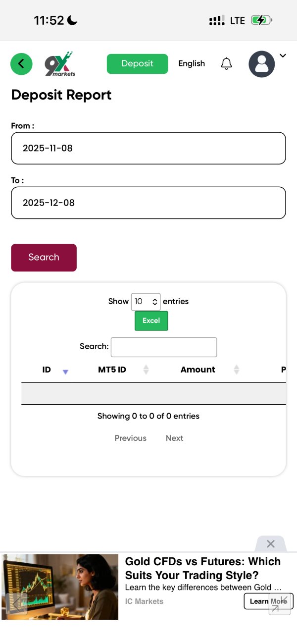Pick the To date field
Viewport: 297px width, 644px height.
pos(148,203)
